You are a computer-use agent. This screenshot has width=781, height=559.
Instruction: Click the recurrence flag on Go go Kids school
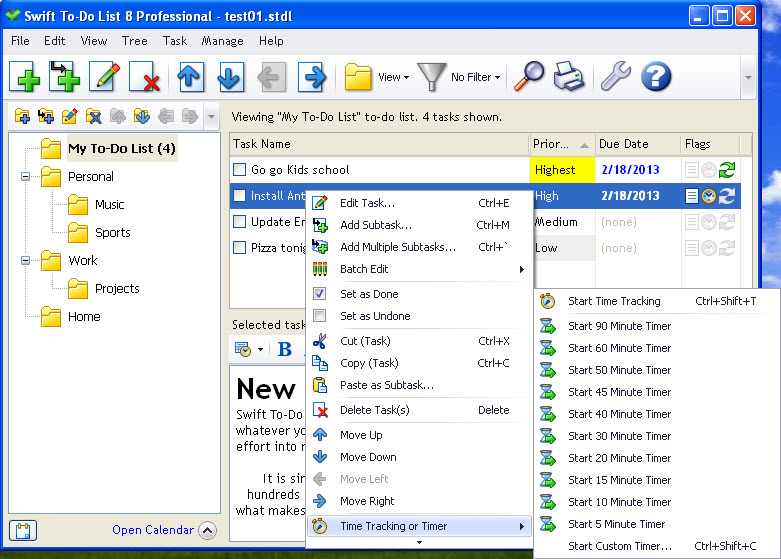coord(727,170)
